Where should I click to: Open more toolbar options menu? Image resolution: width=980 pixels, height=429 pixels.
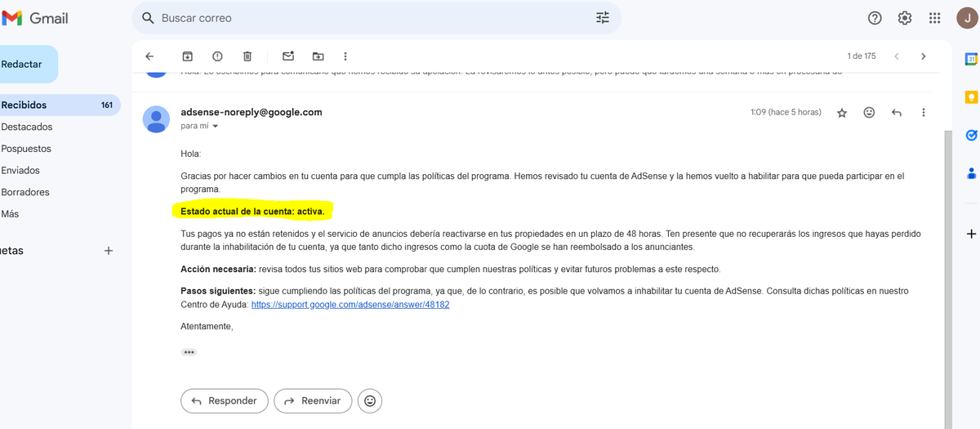click(x=345, y=56)
